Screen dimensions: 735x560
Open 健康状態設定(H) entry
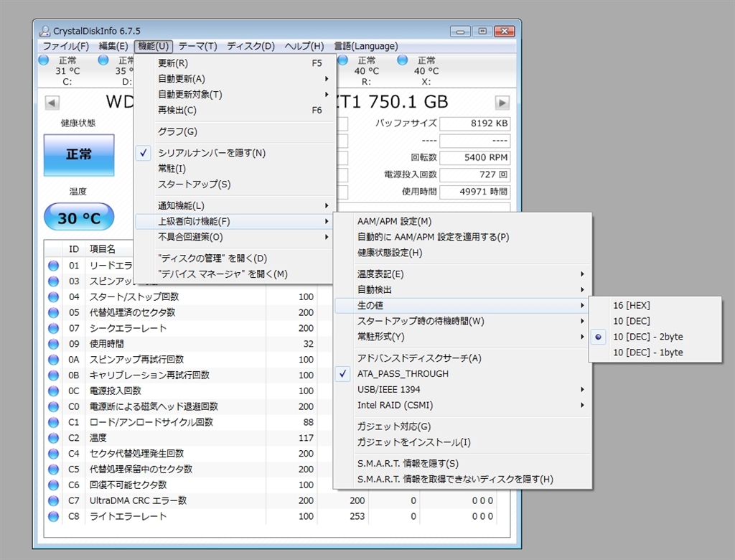[x=462, y=253]
